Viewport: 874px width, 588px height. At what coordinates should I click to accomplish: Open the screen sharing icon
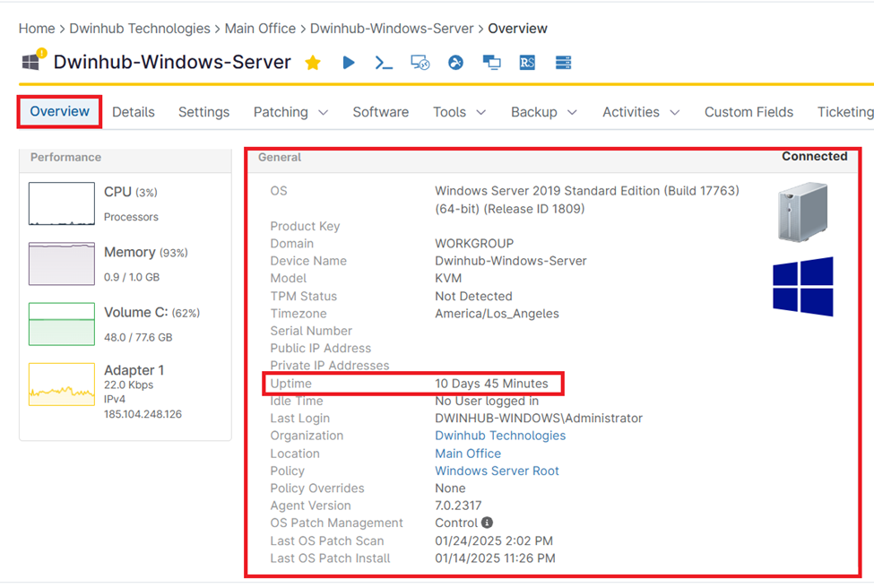[491, 63]
